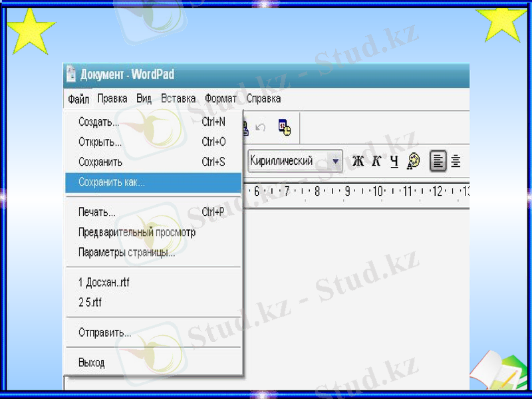The width and height of the screenshot is (532, 399).
Task: Select the align left icon
Action: 438,161
